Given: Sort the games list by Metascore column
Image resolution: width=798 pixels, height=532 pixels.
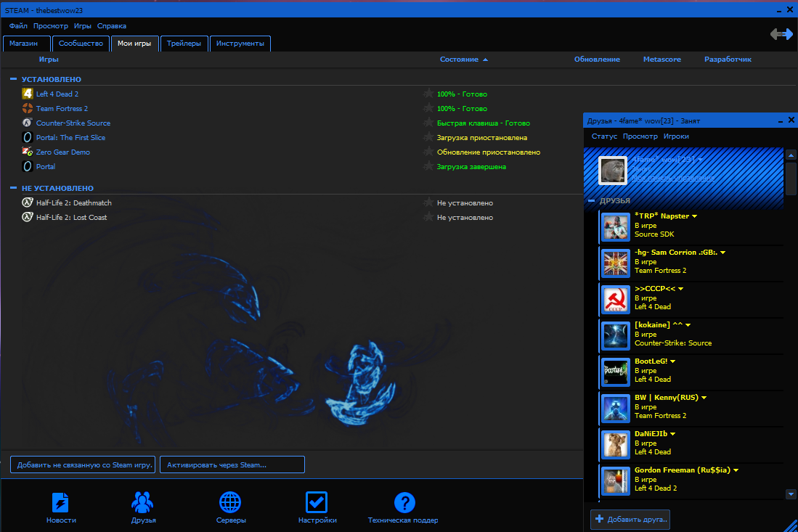Looking at the screenshot, I should pos(662,60).
